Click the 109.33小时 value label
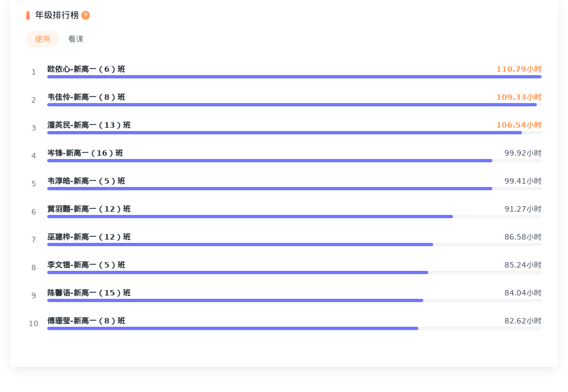Screen dimensions: 568x392 coord(519,97)
